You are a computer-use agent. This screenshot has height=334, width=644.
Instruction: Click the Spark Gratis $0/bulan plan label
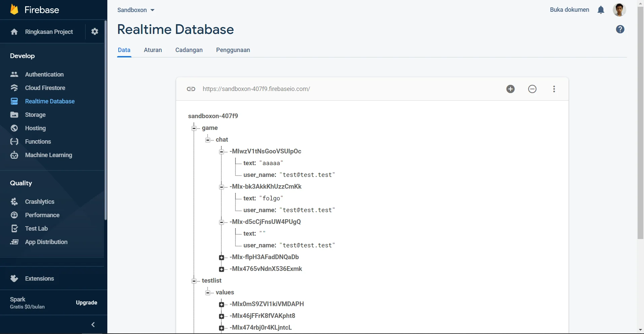click(27, 302)
